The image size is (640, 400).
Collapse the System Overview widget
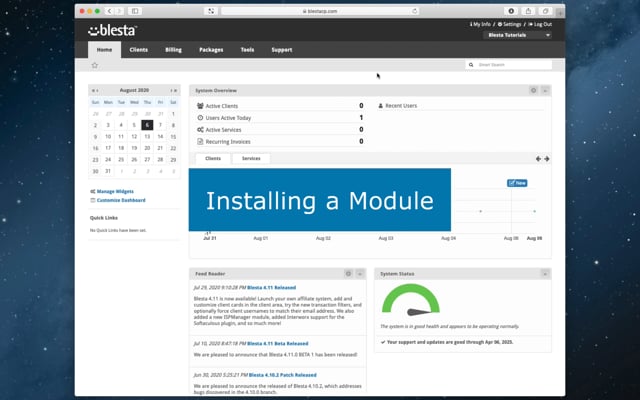click(x=545, y=90)
